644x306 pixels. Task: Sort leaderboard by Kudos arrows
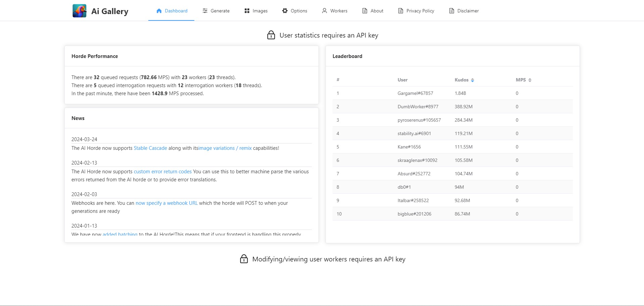473,80
